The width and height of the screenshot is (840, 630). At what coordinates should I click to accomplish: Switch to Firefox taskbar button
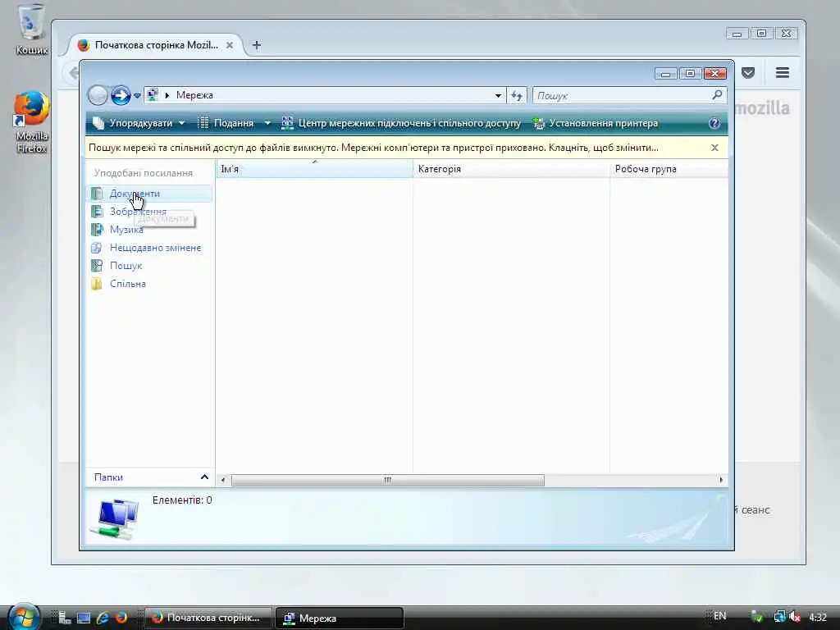point(208,618)
